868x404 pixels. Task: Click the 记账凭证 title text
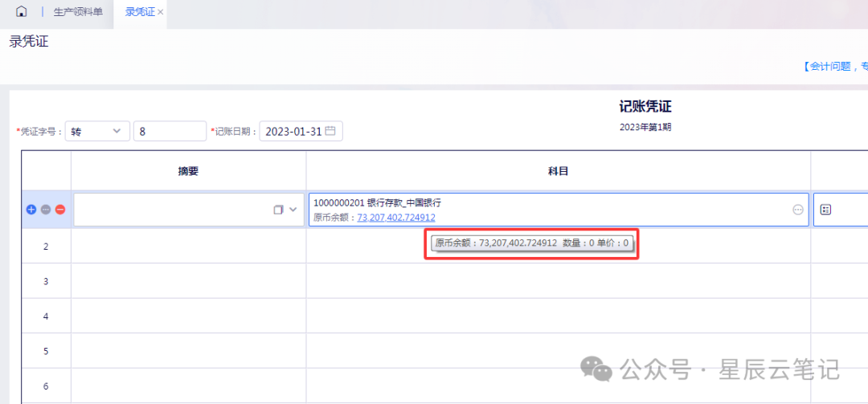pyautogui.click(x=645, y=107)
